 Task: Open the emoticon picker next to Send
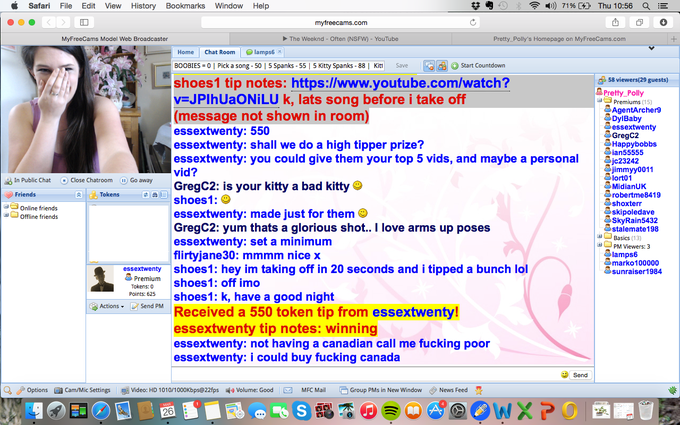564,375
